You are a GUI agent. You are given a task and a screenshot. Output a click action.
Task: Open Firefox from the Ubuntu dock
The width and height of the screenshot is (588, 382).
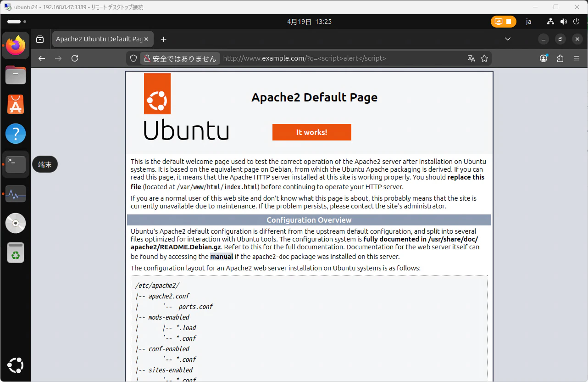click(16, 45)
